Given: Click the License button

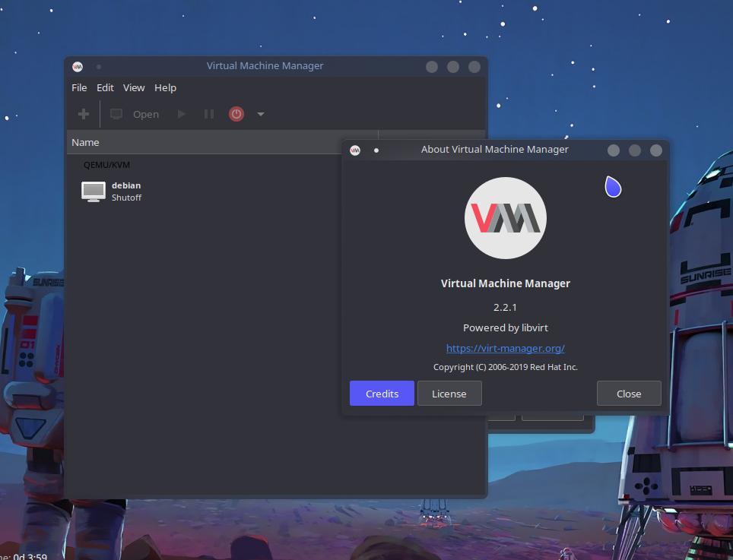Looking at the screenshot, I should click(x=449, y=393).
